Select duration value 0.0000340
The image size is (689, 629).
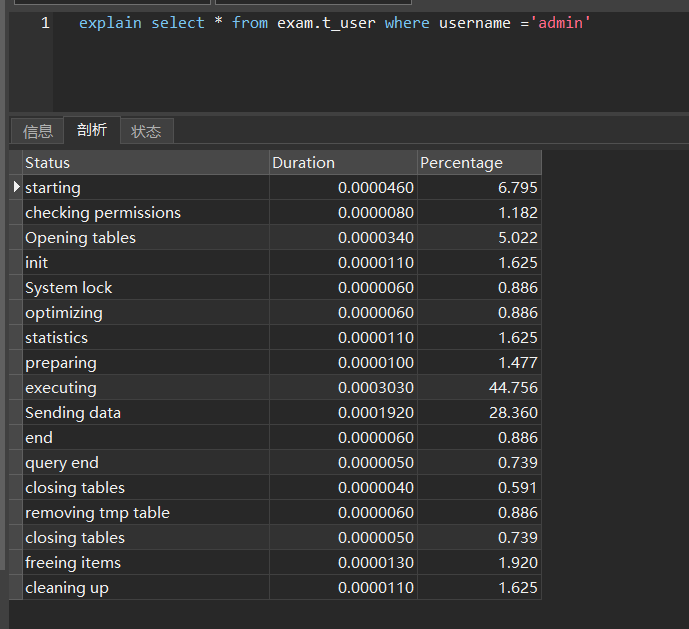[376, 238]
